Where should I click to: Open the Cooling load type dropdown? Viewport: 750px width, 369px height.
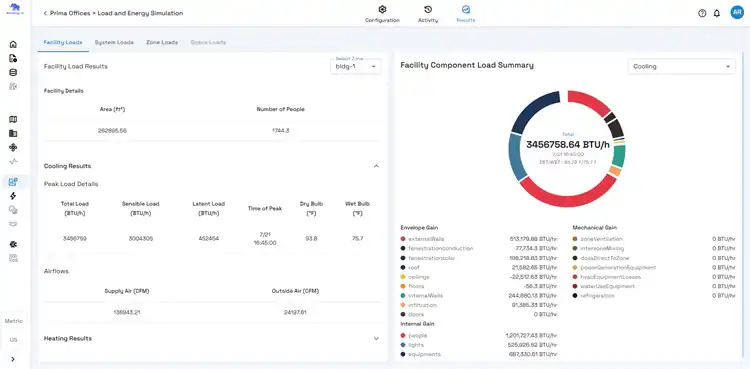(x=681, y=67)
